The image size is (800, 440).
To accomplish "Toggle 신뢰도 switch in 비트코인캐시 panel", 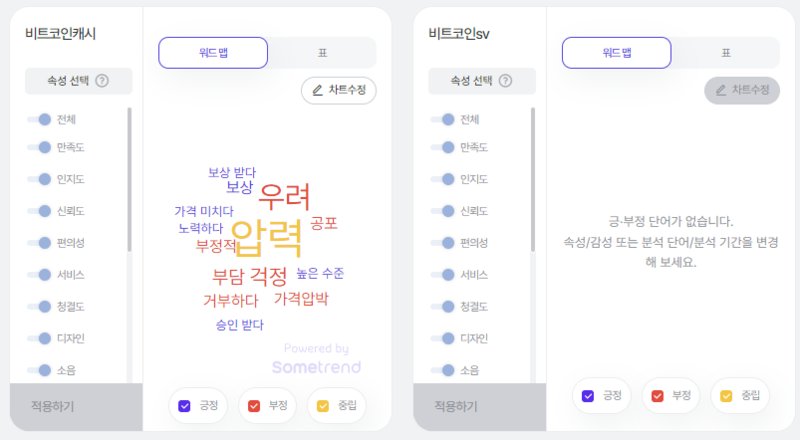I will 40,211.
